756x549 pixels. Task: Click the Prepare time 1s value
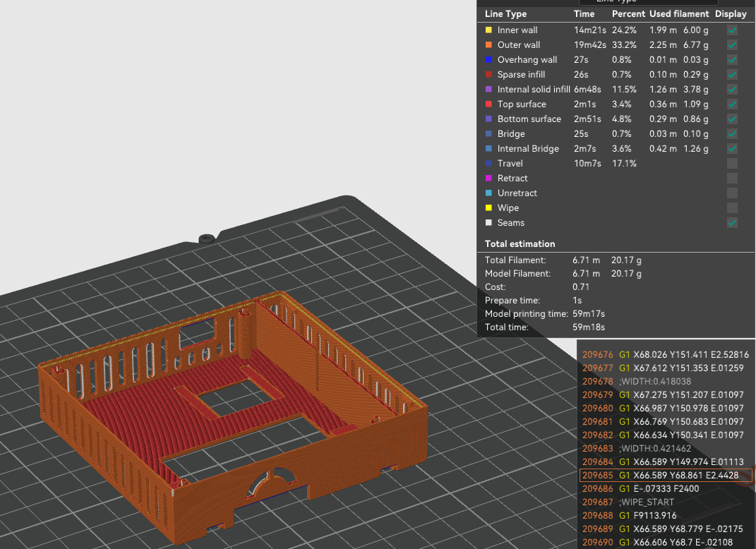577,301
